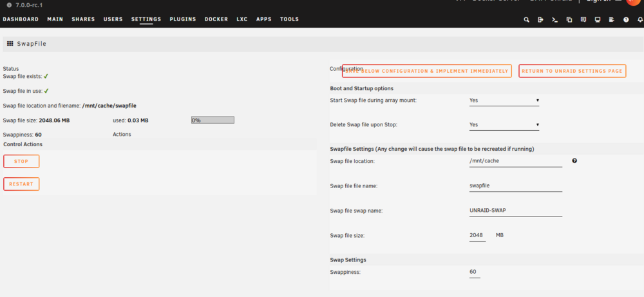
Task: Toggle the header help question icon
Action: coord(626,19)
